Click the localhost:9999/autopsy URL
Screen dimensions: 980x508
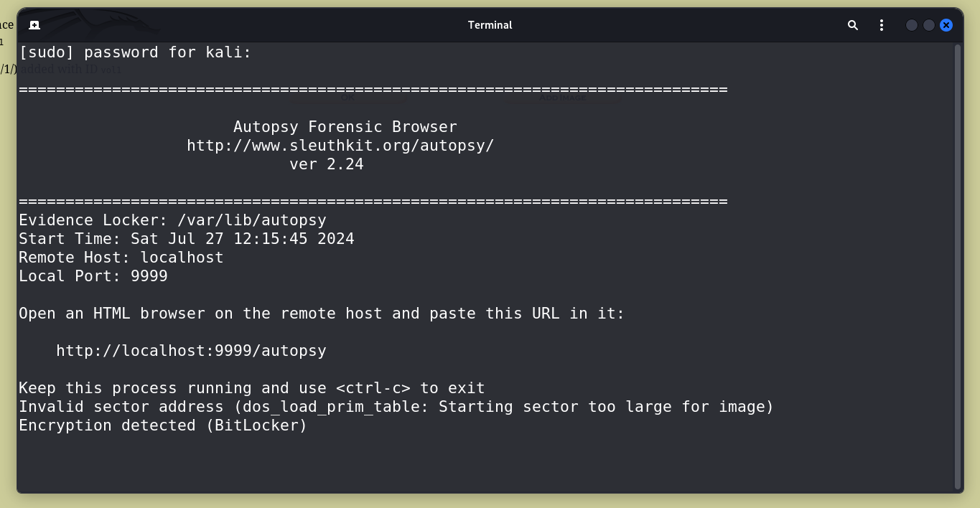[191, 351]
